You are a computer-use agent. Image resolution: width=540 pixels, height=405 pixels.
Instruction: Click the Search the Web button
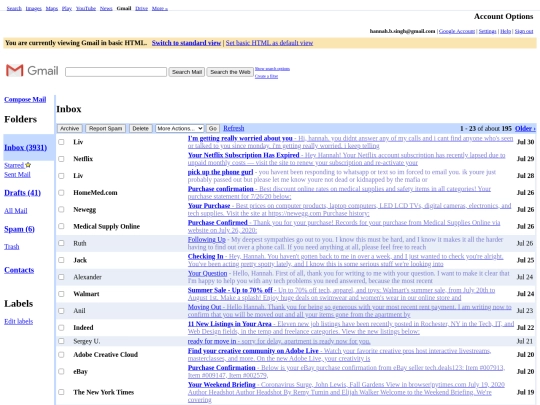point(230,72)
